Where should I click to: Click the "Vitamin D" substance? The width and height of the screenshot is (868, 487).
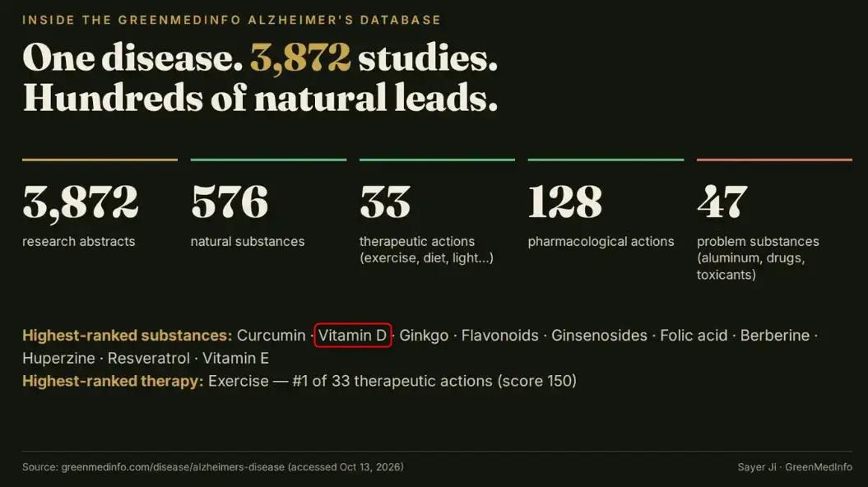click(x=353, y=336)
